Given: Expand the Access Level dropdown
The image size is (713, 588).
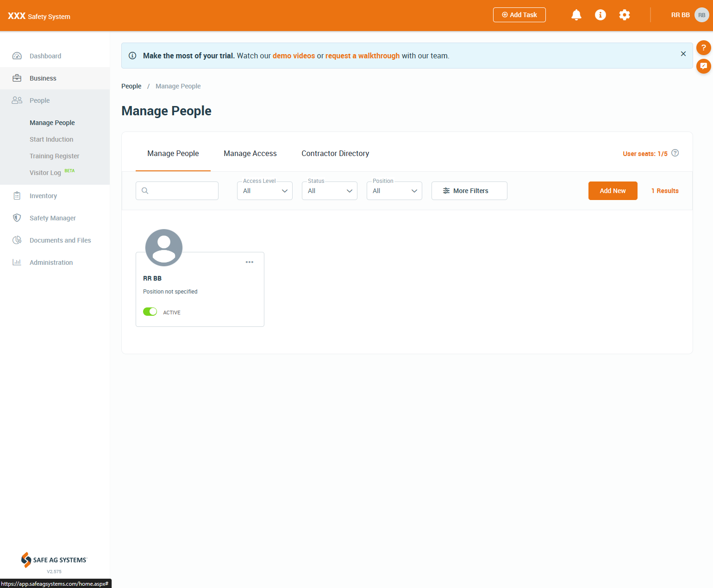Looking at the screenshot, I should point(264,191).
